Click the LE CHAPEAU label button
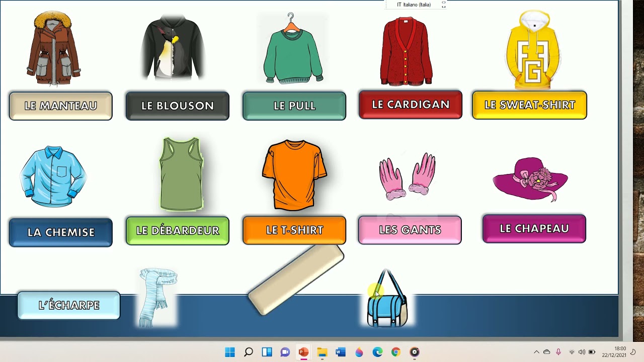 (x=534, y=229)
